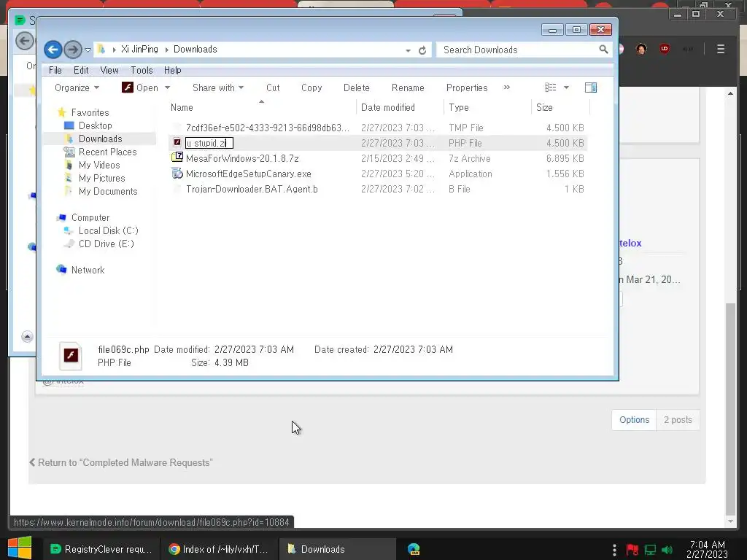Click the 7z archive file icon

177,157
